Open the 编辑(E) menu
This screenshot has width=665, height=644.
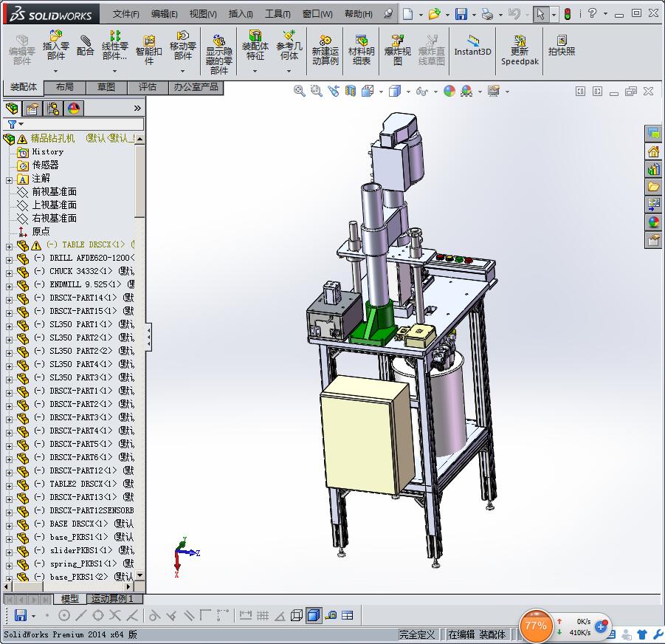(164, 14)
